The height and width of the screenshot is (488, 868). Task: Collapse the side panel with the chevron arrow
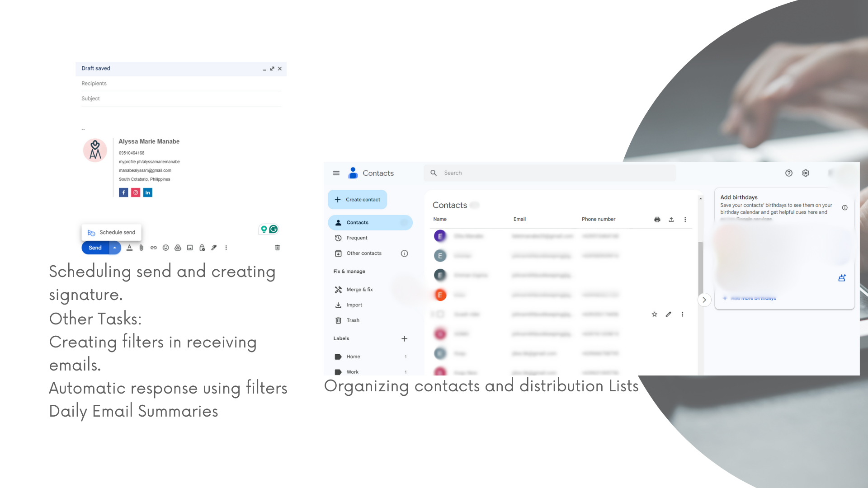(x=704, y=300)
